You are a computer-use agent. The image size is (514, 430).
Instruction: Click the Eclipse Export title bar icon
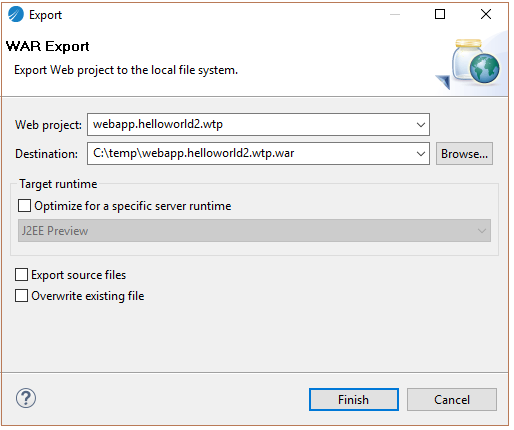16,15
